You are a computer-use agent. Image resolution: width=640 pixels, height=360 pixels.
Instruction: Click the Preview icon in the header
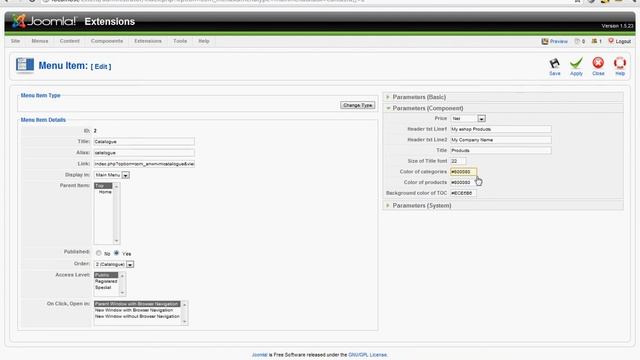coord(544,41)
